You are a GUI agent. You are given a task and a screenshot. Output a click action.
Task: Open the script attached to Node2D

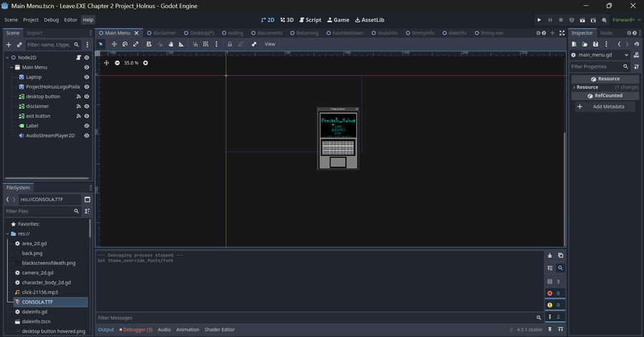[x=78, y=57]
